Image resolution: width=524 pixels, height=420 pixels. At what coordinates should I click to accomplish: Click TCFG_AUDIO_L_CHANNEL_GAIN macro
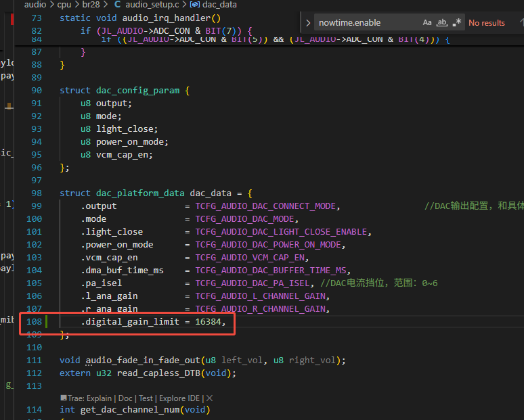point(261,296)
